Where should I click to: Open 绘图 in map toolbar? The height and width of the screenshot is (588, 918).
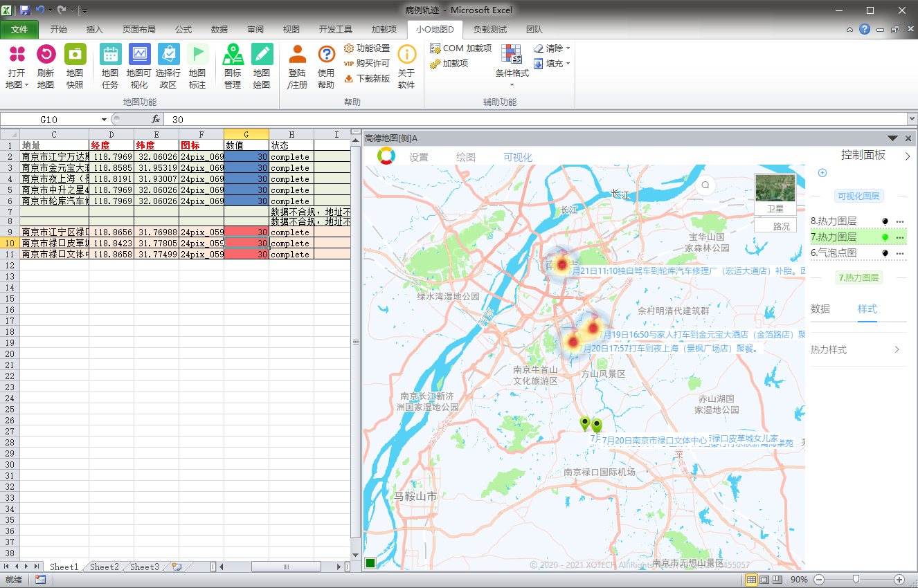[x=466, y=157]
